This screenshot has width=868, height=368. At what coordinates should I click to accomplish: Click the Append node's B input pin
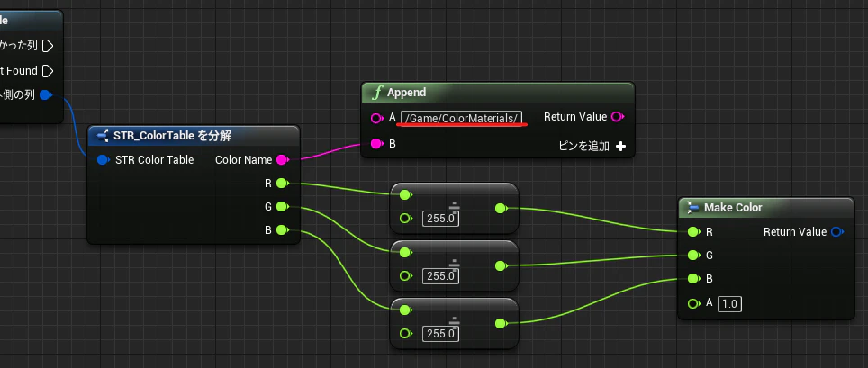(x=377, y=144)
